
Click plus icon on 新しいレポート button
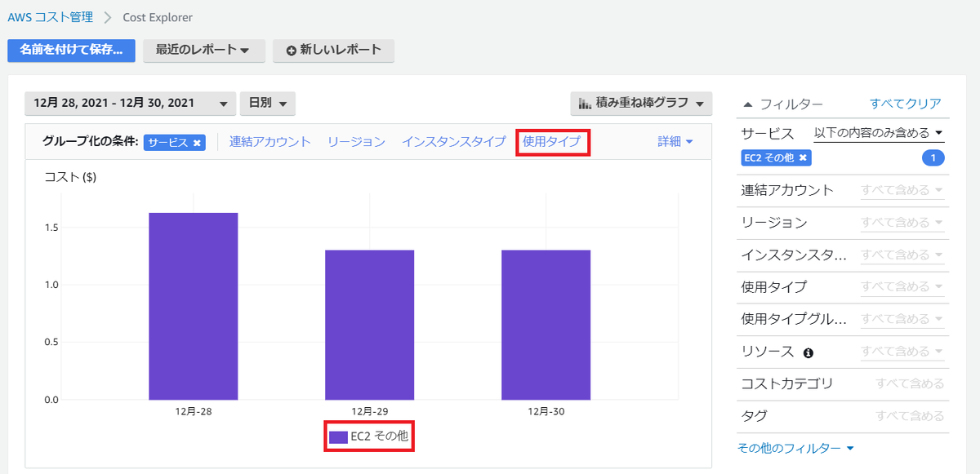tap(292, 51)
